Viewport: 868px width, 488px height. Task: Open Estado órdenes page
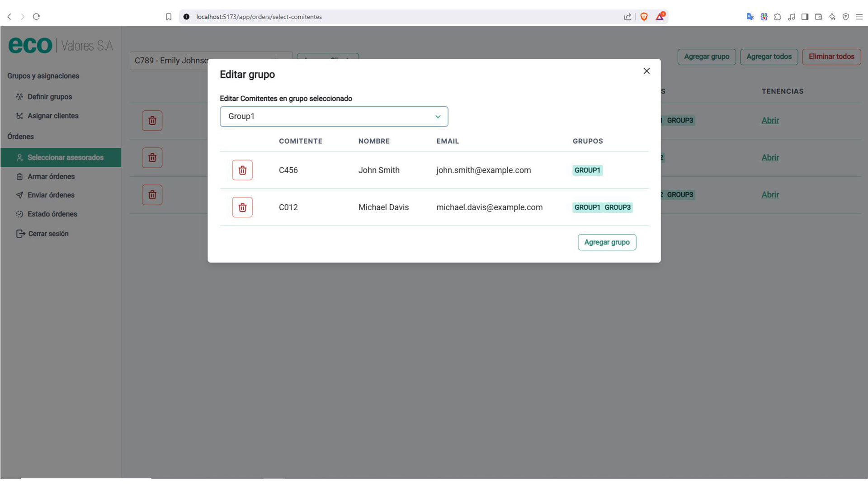click(x=52, y=214)
